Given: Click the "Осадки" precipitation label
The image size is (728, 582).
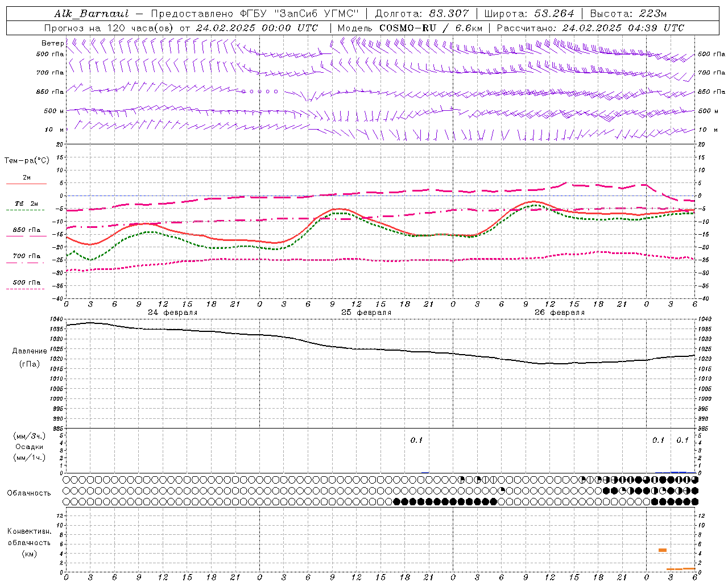Looking at the screenshot, I should [30, 447].
